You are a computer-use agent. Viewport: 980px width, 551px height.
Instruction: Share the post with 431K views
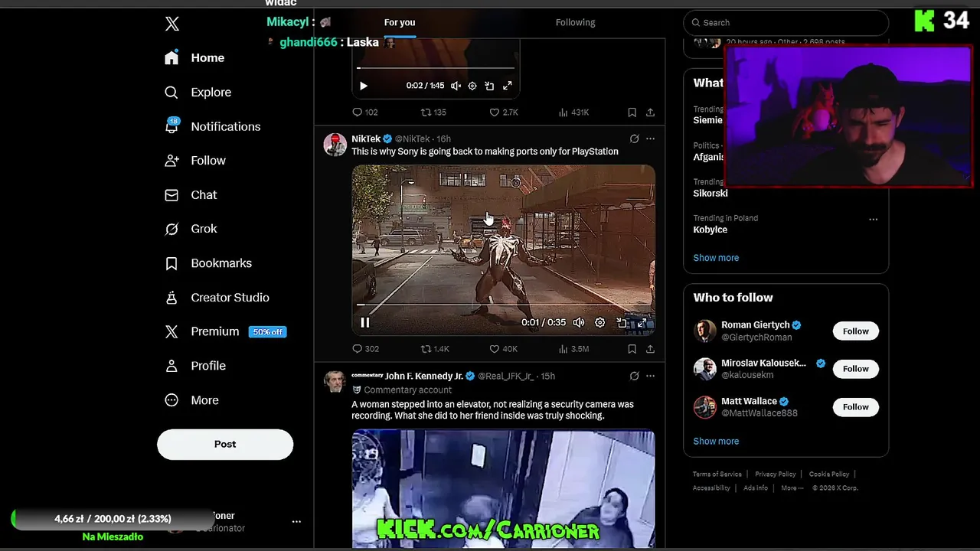(650, 112)
